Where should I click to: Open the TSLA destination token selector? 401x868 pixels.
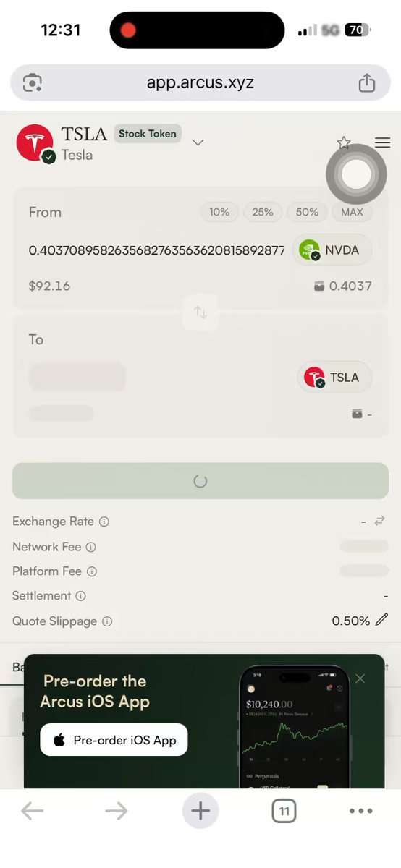334,377
